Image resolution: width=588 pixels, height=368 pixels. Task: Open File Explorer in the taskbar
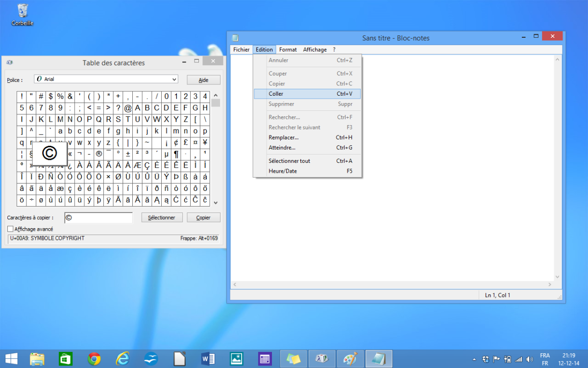tap(37, 359)
